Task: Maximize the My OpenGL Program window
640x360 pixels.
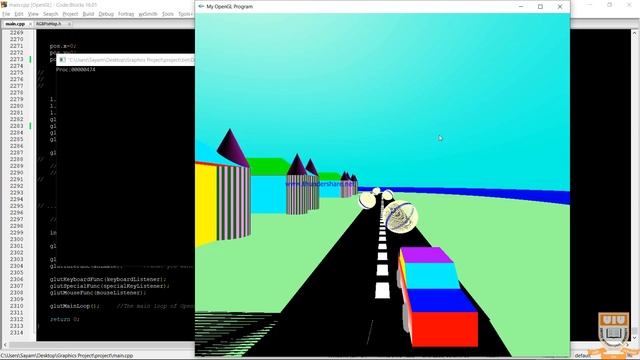Action: (x=540, y=7)
